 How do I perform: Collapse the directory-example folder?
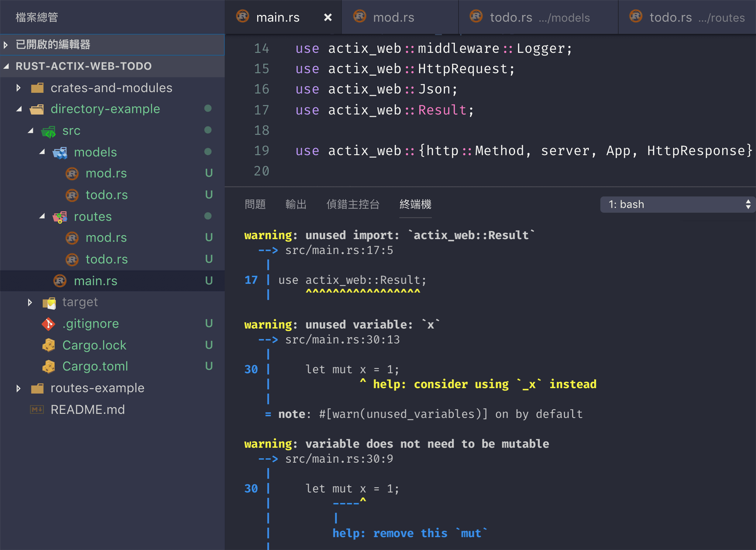click(x=19, y=109)
